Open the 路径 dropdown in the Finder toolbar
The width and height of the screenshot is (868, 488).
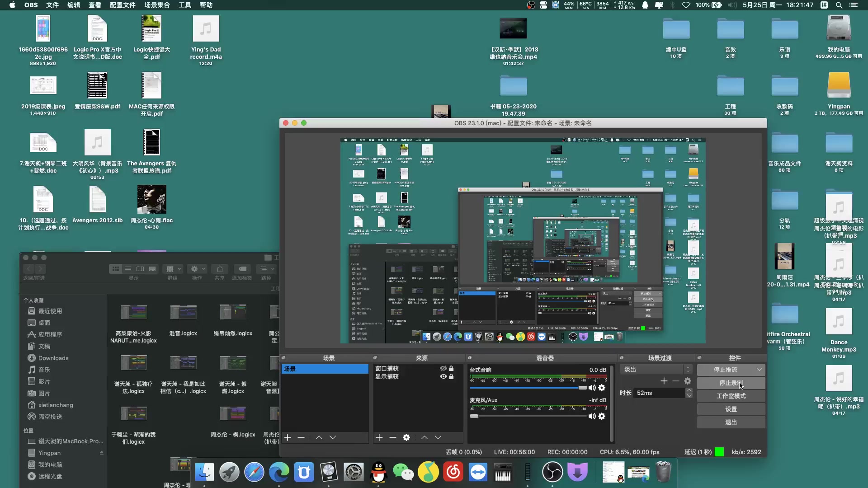[266, 269]
